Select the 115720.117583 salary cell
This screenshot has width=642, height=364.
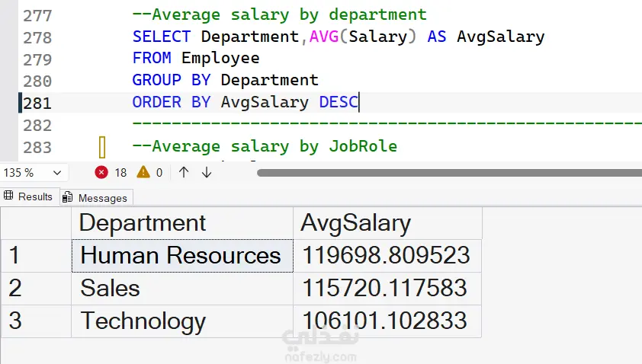coord(387,289)
